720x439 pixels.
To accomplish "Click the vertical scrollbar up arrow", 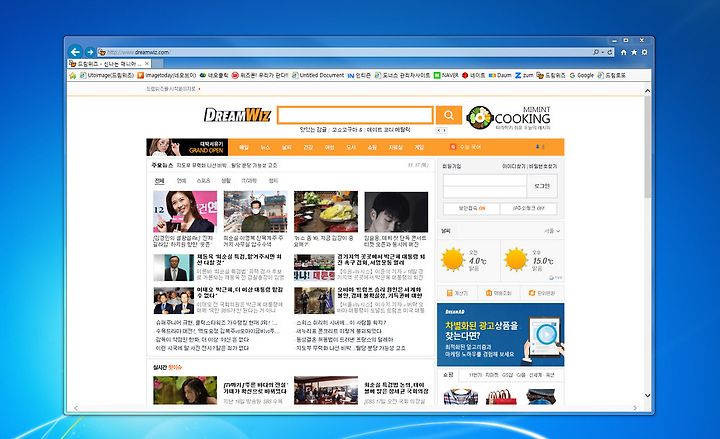I will point(647,91).
